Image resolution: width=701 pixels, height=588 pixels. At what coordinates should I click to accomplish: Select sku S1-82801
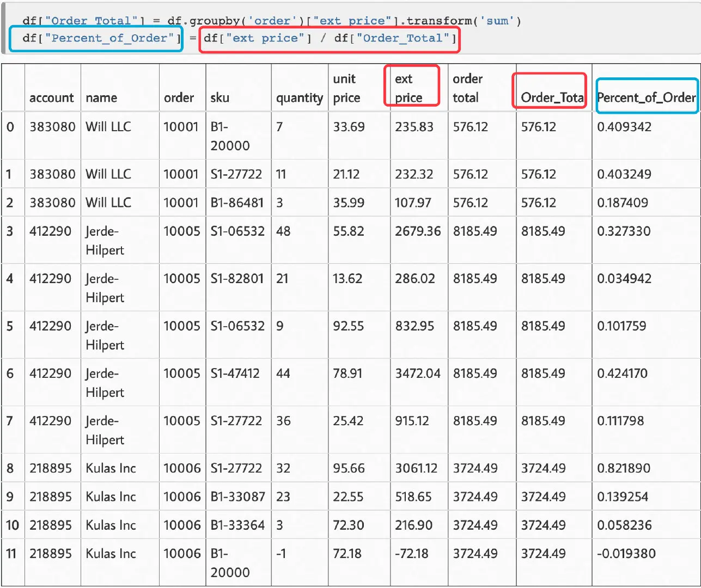click(237, 278)
